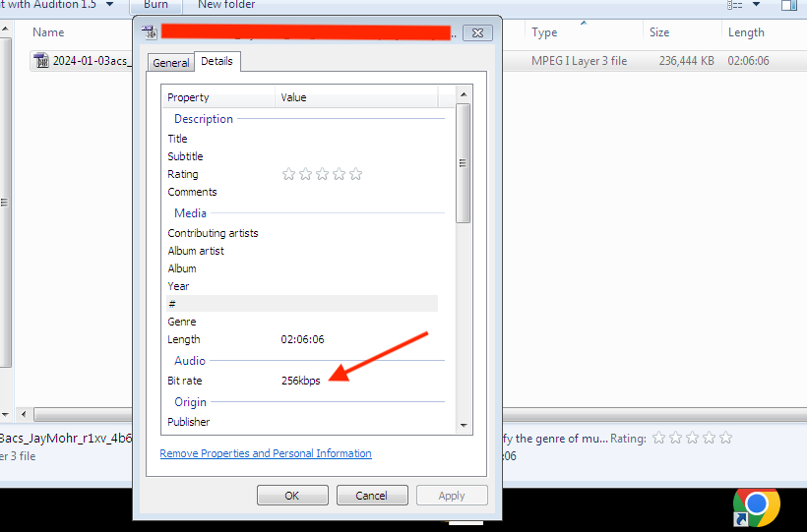Sort Explorer by Name column
807x532 pixels.
tap(48, 32)
